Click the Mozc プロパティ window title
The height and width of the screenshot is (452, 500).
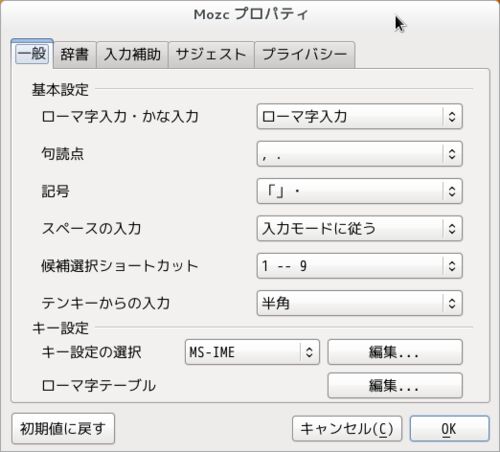pyautogui.click(x=251, y=14)
